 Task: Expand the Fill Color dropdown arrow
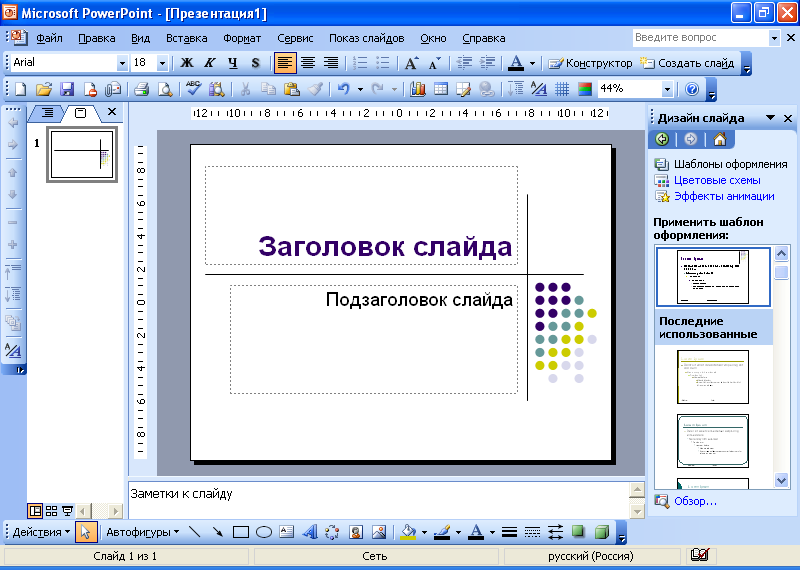424,532
